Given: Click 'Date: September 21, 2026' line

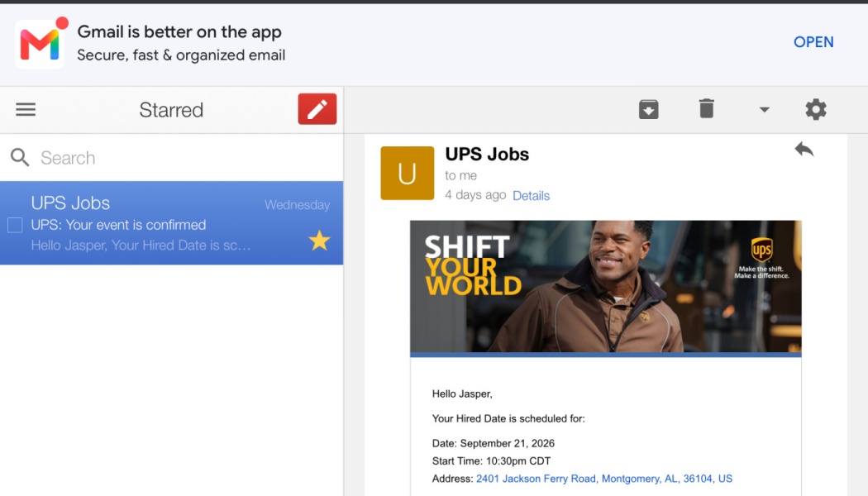Looking at the screenshot, I should (494, 443).
